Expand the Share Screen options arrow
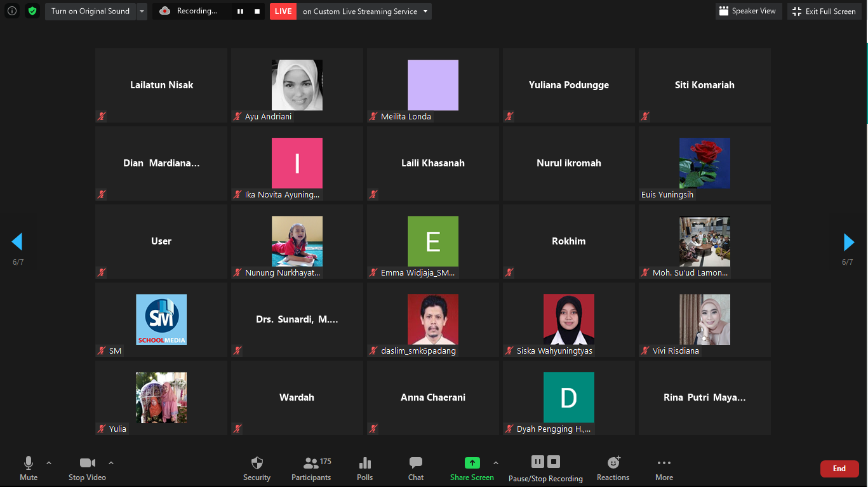Screen dimensions: 868x487 pos(496,463)
